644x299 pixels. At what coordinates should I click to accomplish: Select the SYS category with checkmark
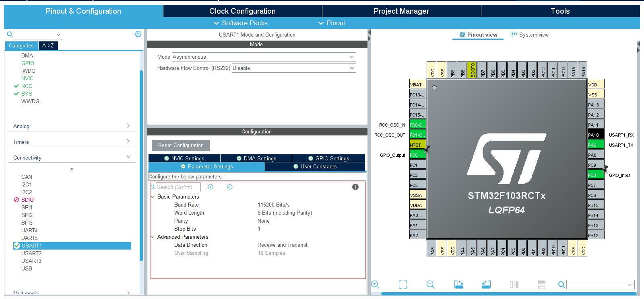(27, 94)
